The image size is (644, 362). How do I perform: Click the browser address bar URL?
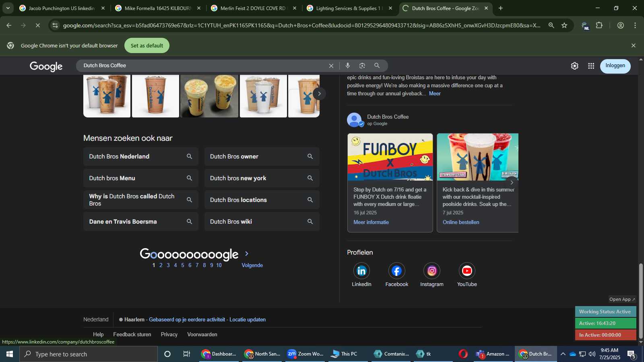[301, 25]
